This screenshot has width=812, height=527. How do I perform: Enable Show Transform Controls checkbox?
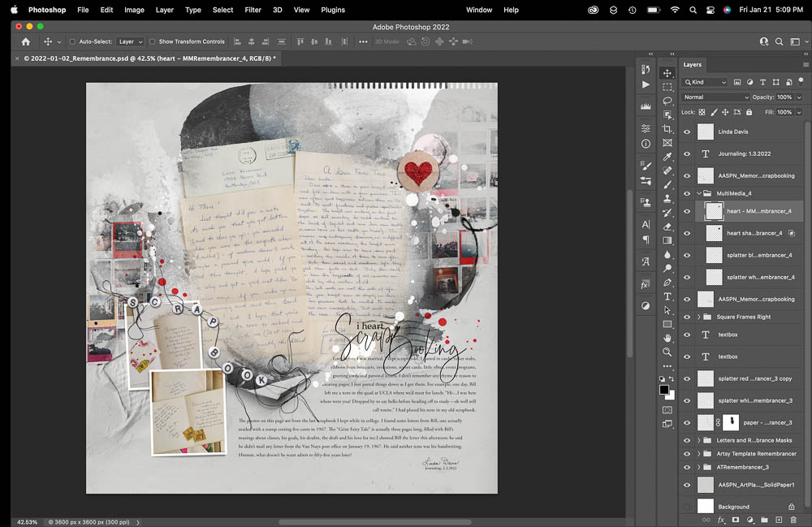[x=153, y=42]
